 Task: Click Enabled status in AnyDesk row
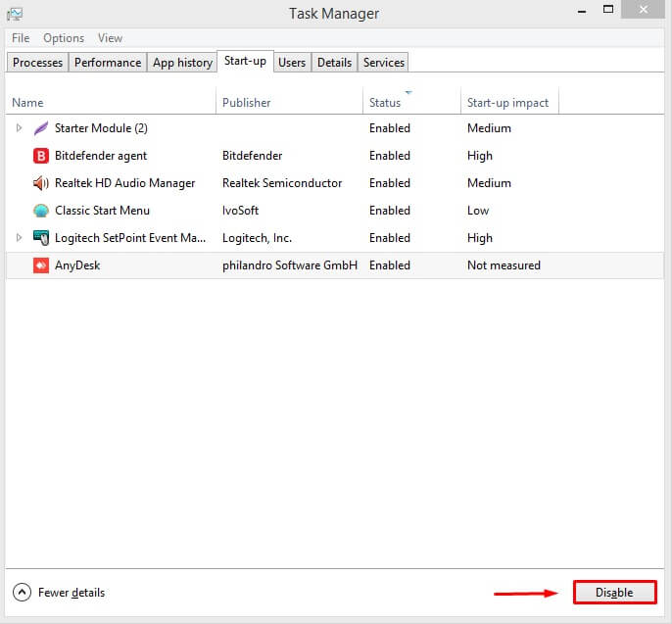click(x=390, y=265)
